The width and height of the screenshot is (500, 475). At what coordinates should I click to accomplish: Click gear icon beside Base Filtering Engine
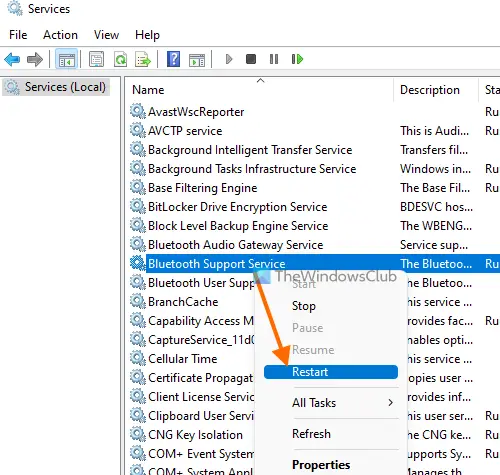(x=138, y=187)
